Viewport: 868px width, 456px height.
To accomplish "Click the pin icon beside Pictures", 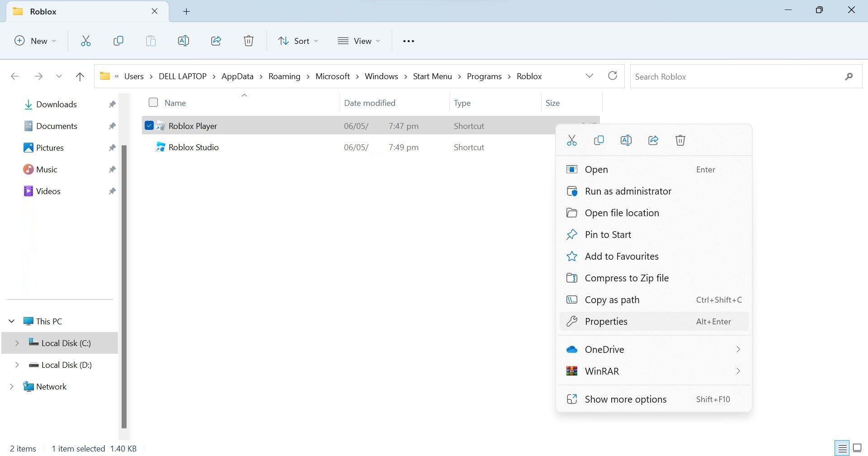I will [112, 148].
